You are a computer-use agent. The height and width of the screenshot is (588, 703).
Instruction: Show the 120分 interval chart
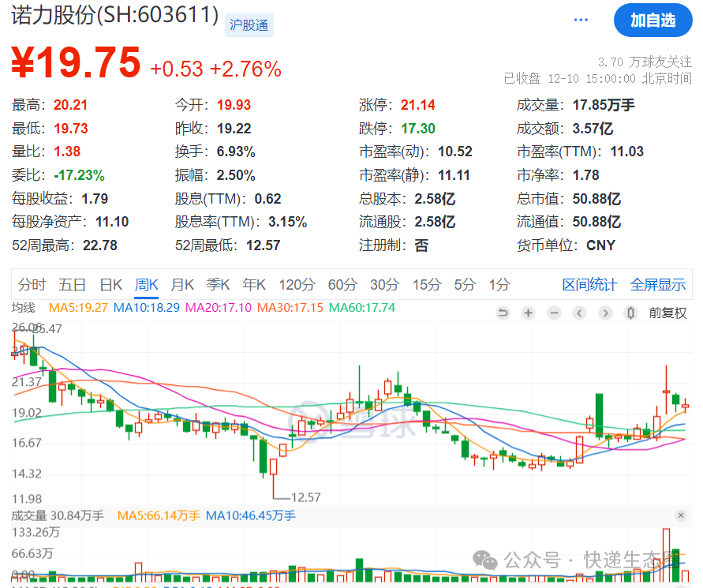(x=297, y=284)
